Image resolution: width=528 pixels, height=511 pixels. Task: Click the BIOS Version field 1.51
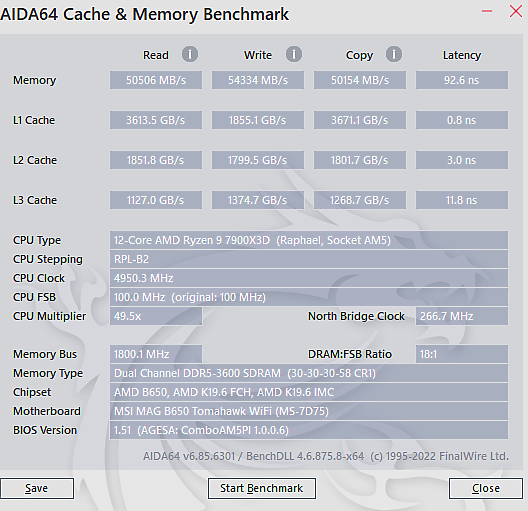point(309,430)
